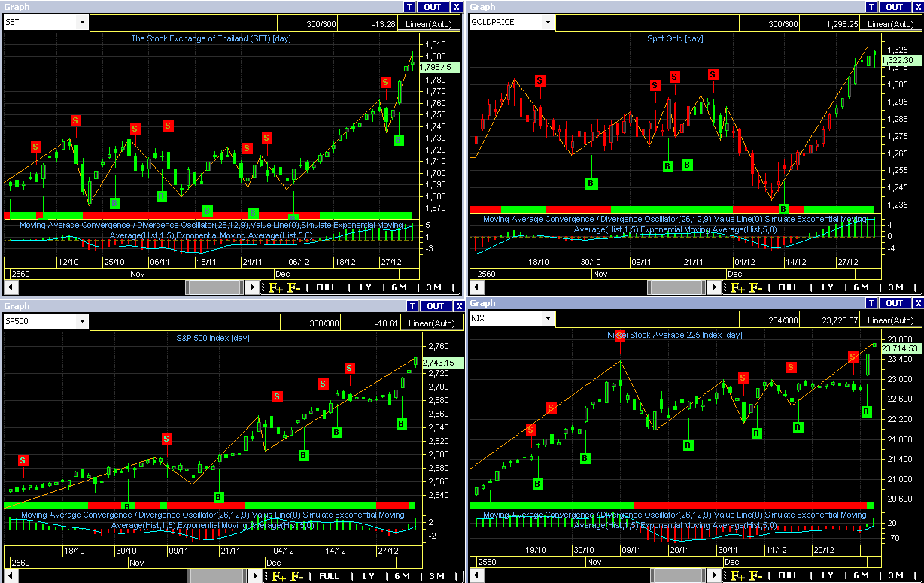Toggle Linear(Auto) scale in GOLDPRICE graph
The height and width of the screenshot is (583, 924).
pyautogui.click(x=891, y=23)
